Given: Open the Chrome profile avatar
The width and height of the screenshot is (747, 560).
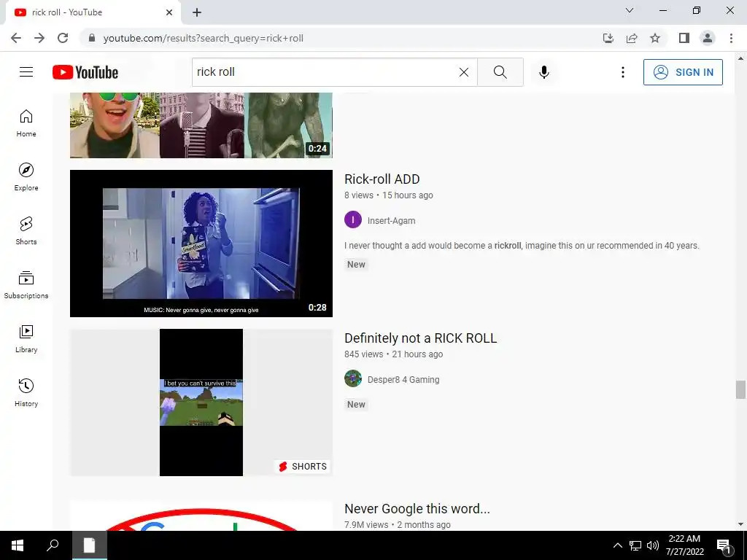Looking at the screenshot, I should click(708, 38).
